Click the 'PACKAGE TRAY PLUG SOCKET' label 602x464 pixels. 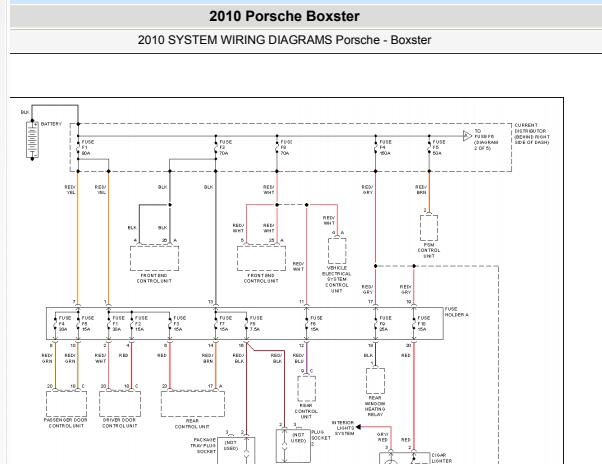203,446
